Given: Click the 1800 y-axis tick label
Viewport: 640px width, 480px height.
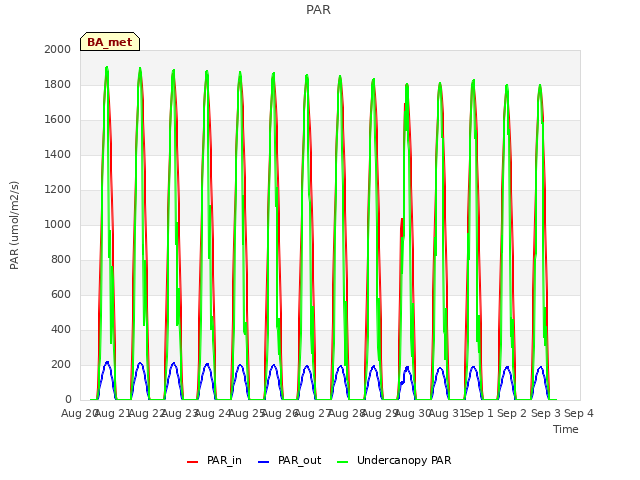Looking at the screenshot, I should pyautogui.click(x=58, y=84).
